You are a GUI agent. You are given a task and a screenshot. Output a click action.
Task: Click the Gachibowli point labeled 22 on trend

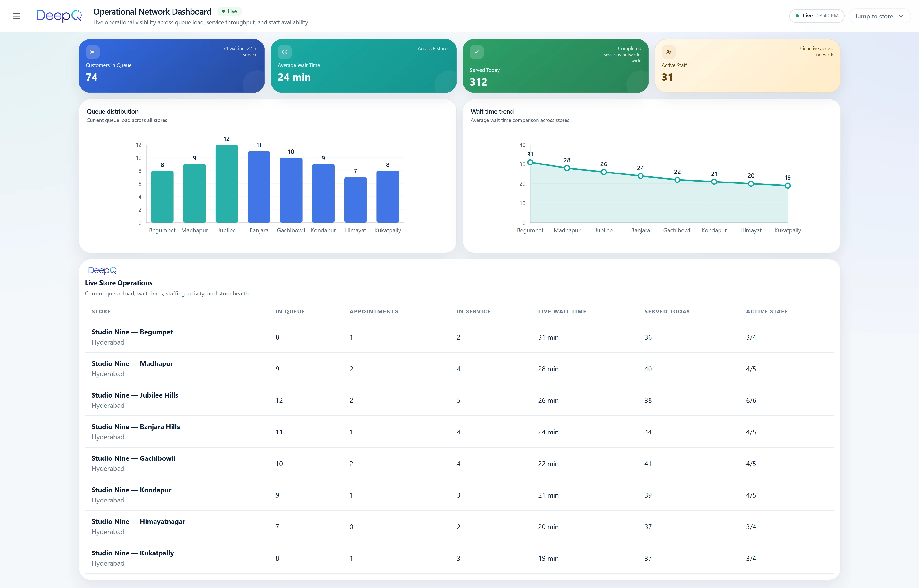pos(677,180)
